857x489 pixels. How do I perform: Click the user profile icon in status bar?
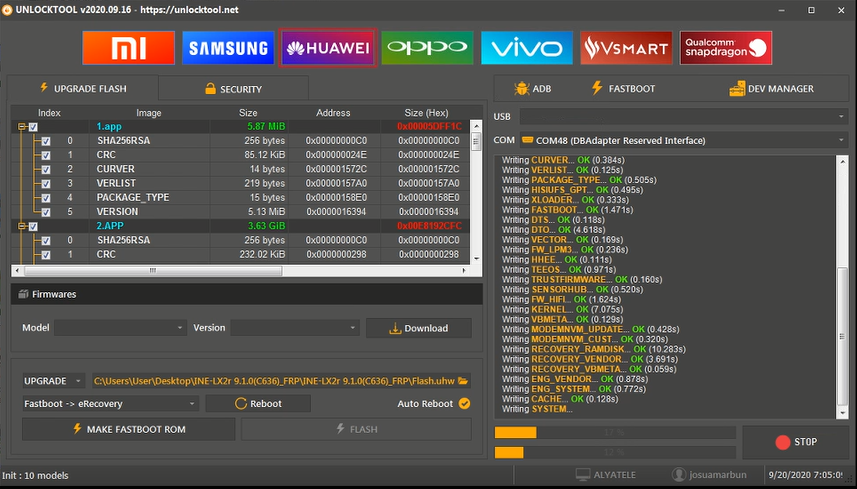(x=679, y=474)
